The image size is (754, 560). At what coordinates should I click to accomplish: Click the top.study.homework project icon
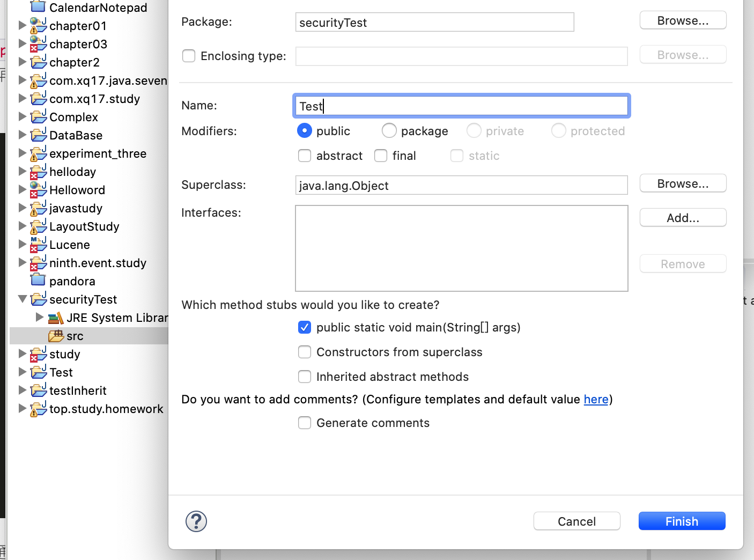coord(38,408)
